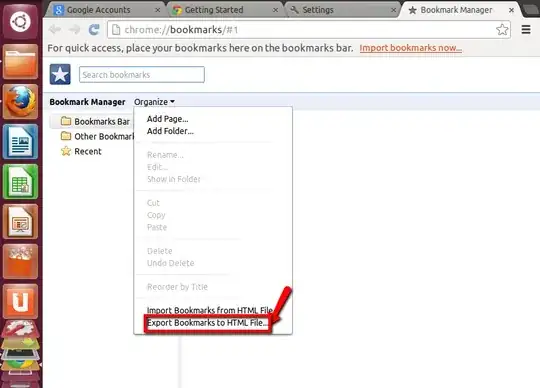Select the Bookmarks Bar folder
The image size is (540, 388).
tap(95, 122)
